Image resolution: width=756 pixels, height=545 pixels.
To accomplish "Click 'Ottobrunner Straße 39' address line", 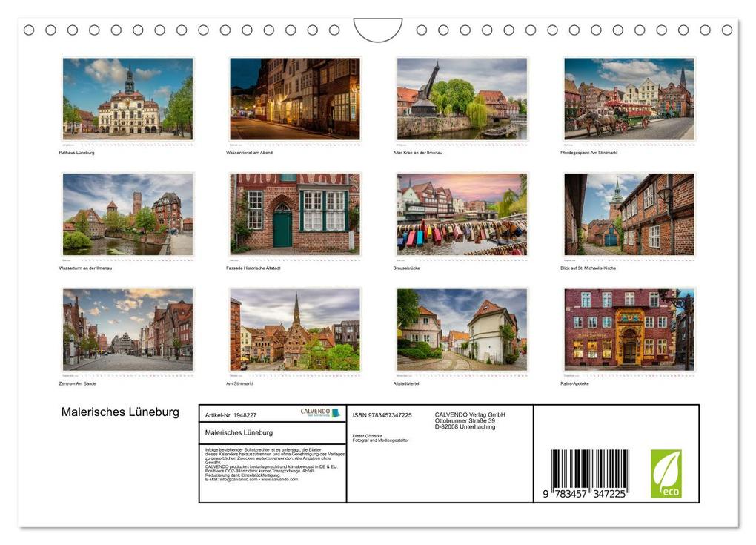I will 465,420.
